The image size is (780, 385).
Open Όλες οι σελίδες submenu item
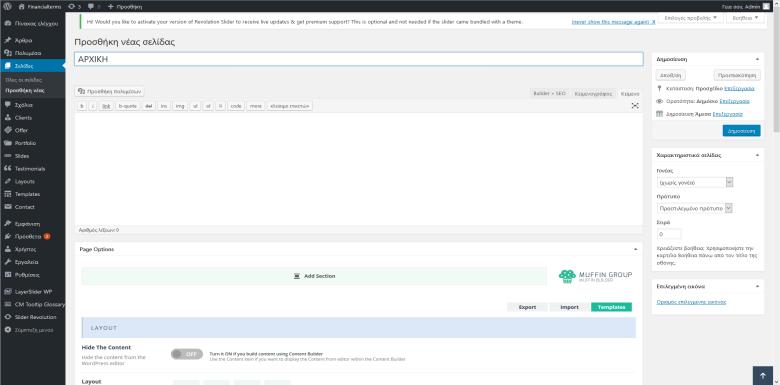pos(24,80)
